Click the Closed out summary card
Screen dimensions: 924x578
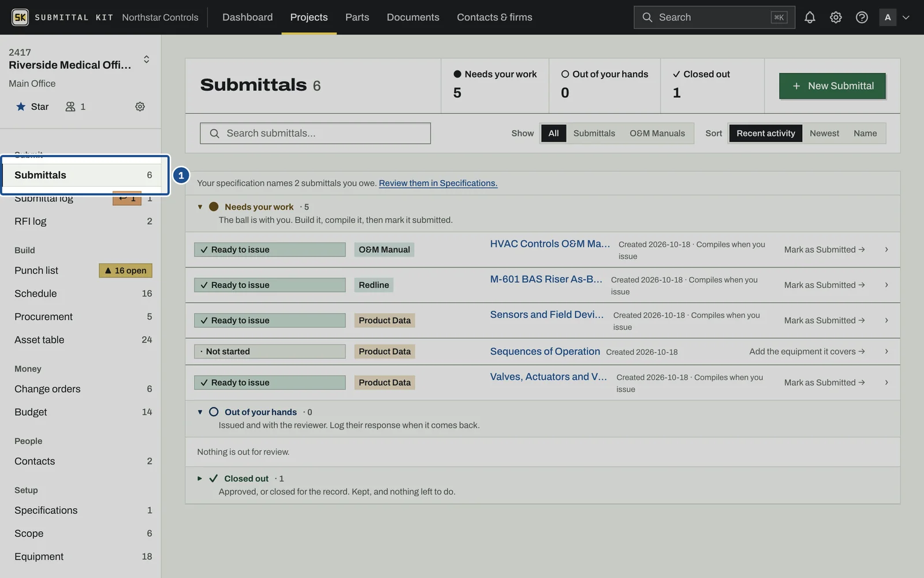click(712, 86)
